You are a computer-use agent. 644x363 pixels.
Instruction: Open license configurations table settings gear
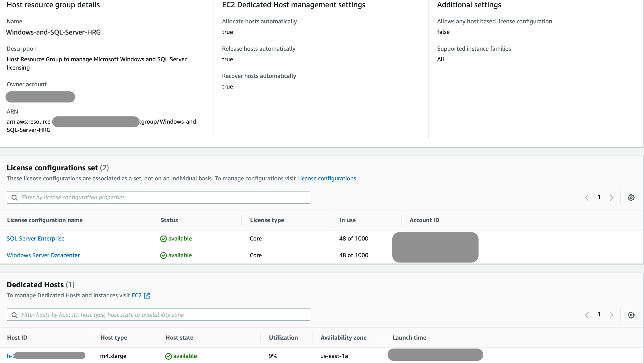[x=631, y=198]
